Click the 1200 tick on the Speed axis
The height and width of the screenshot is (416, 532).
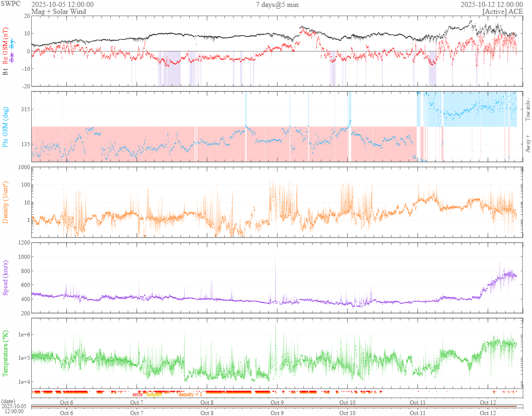tap(24, 242)
